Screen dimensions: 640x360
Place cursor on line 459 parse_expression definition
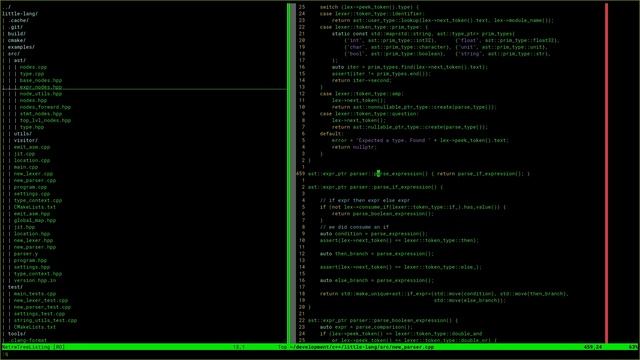pos(419,174)
